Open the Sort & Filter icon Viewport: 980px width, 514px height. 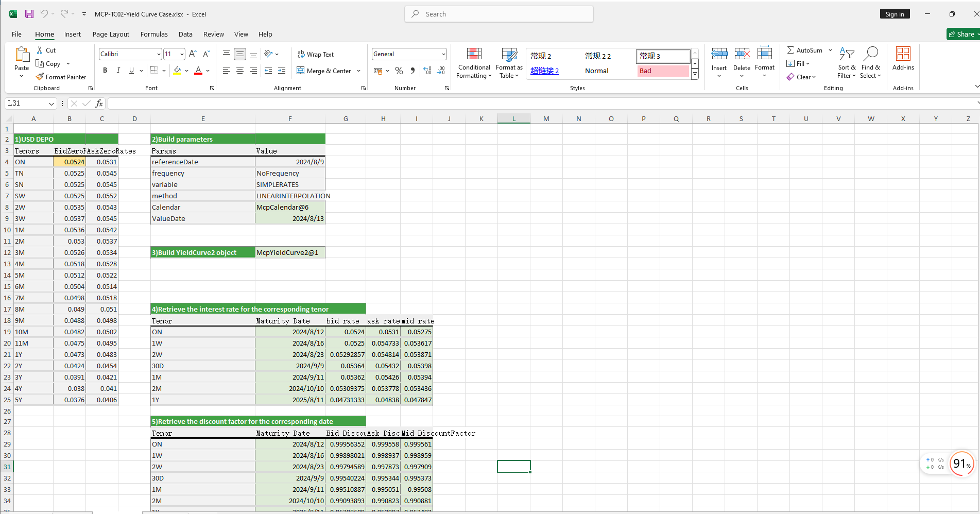click(847, 54)
